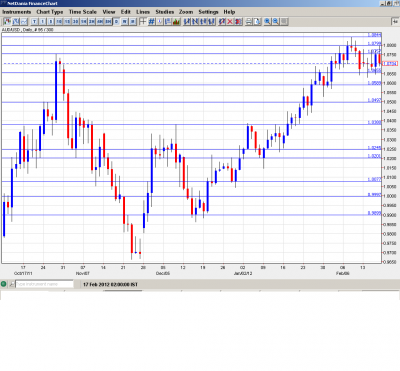Screen dimensions: 400x371
Task: Click the Dec/05 date axis label
Action: point(163,273)
